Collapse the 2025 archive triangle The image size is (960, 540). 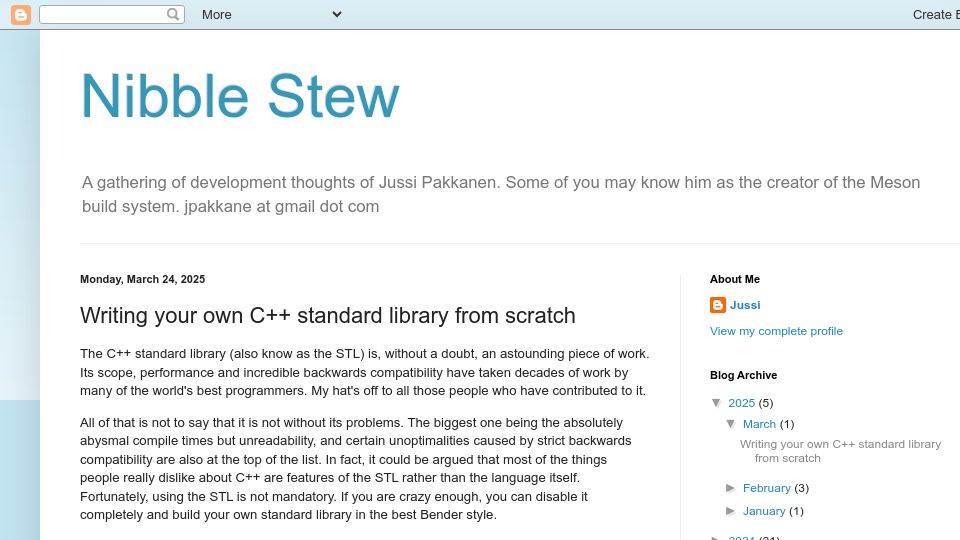(716, 403)
